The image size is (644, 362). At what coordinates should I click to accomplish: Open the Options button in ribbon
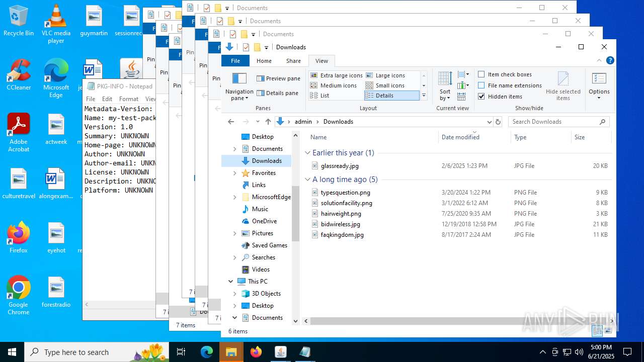click(599, 86)
